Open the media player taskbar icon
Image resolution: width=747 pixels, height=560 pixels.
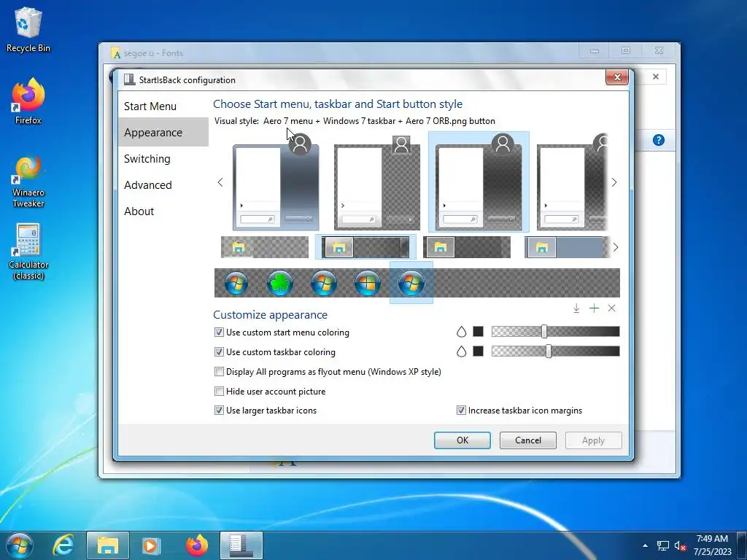click(x=152, y=545)
